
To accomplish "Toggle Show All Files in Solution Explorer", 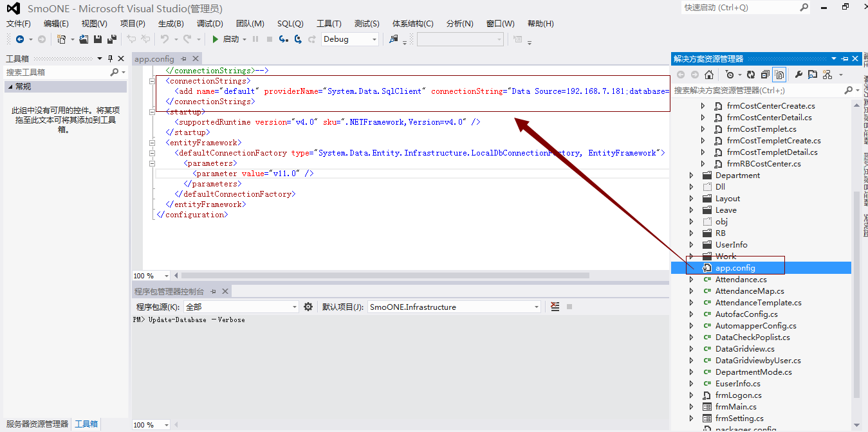I will 779,75.
